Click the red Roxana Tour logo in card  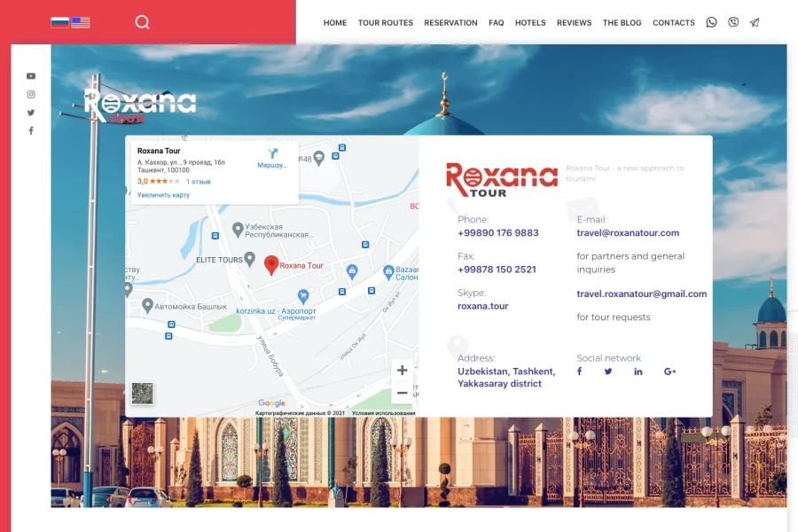[x=502, y=180]
